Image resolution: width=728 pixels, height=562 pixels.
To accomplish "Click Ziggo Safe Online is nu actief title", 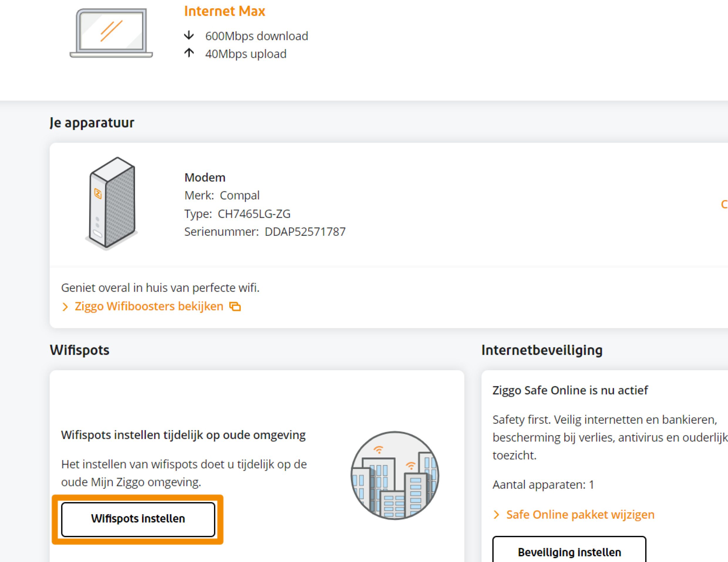I will pyautogui.click(x=570, y=390).
